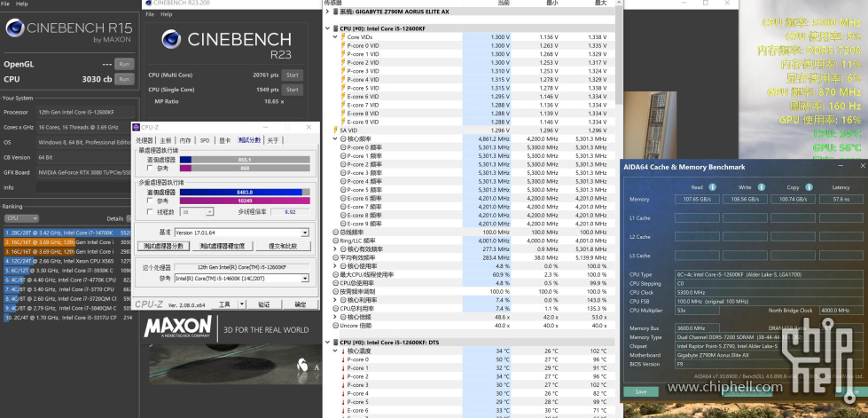Toggle multi-thread 参考 checkbox in CPU-Z

pos(150,201)
